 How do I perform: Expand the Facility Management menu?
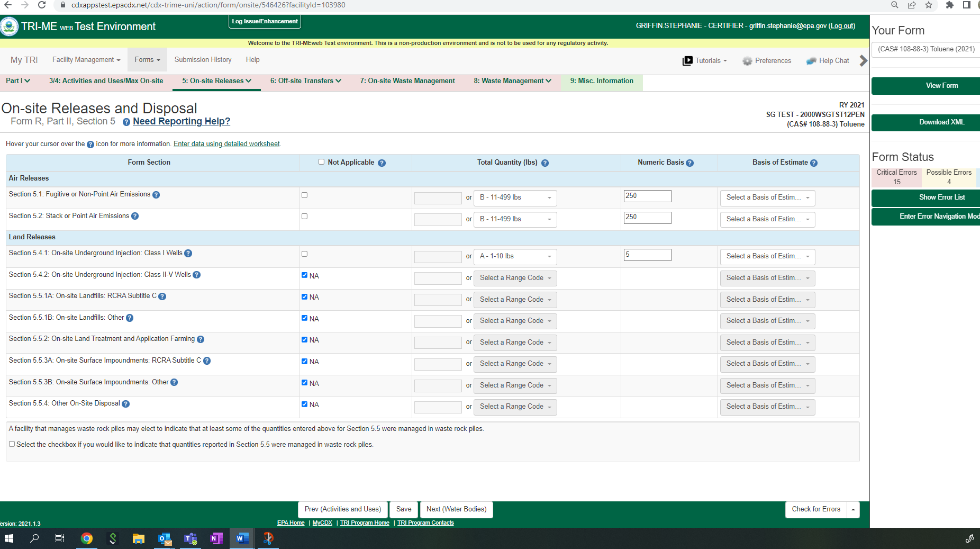click(x=86, y=60)
